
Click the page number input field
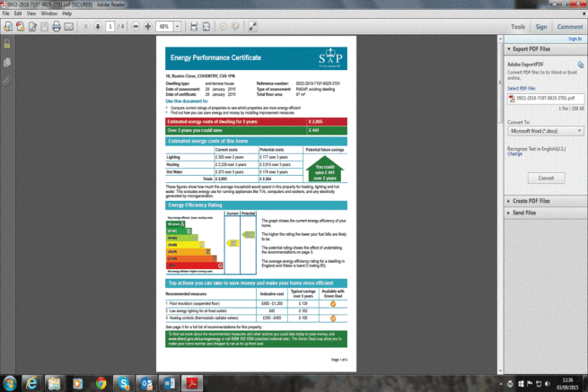[x=110, y=27]
